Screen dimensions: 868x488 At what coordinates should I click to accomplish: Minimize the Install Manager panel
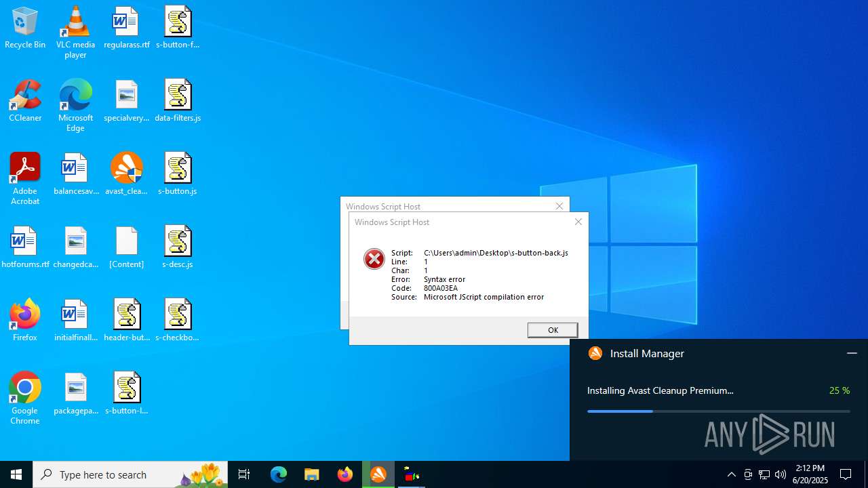852,353
